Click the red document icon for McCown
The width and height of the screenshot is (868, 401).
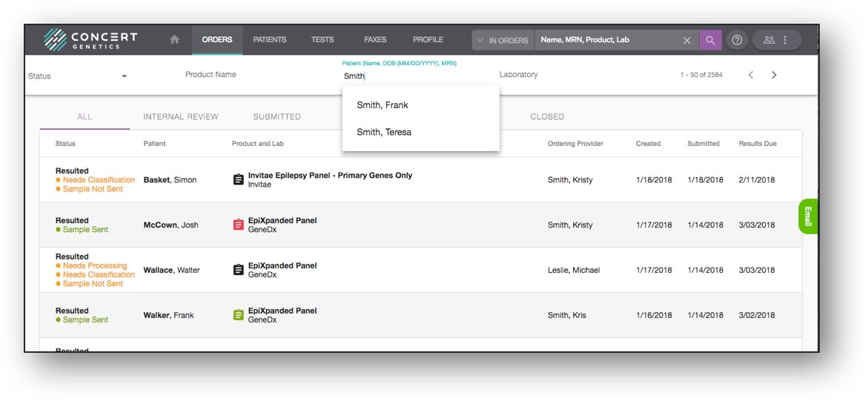tap(239, 225)
